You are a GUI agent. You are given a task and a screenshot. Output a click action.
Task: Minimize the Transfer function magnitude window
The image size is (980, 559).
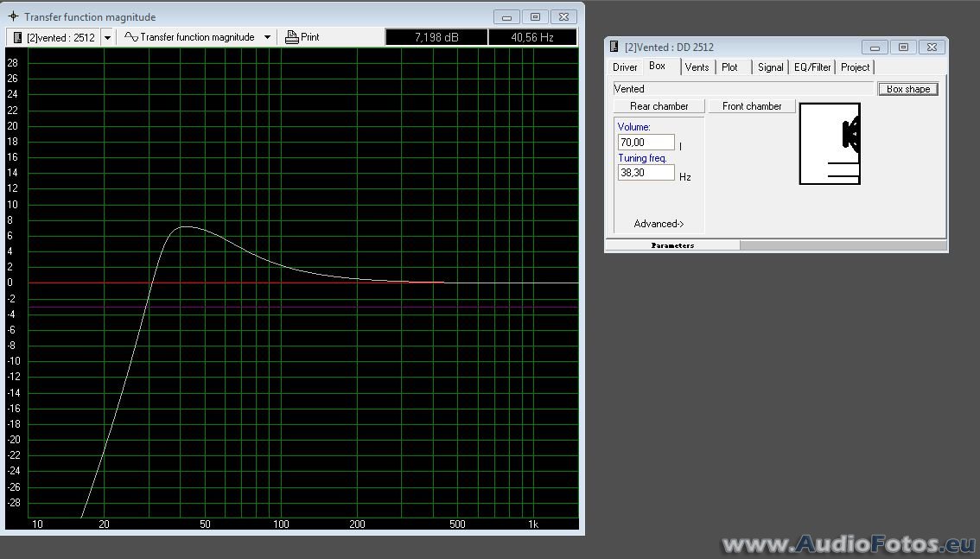click(507, 17)
